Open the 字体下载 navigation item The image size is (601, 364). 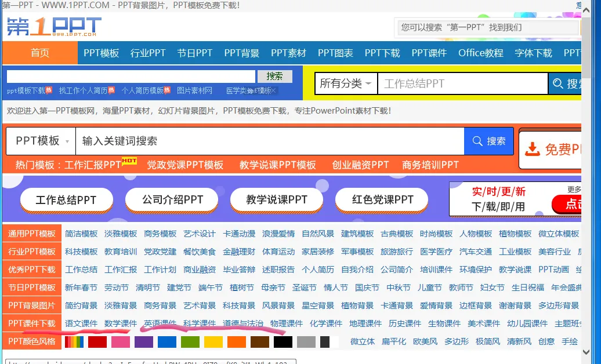click(x=533, y=53)
